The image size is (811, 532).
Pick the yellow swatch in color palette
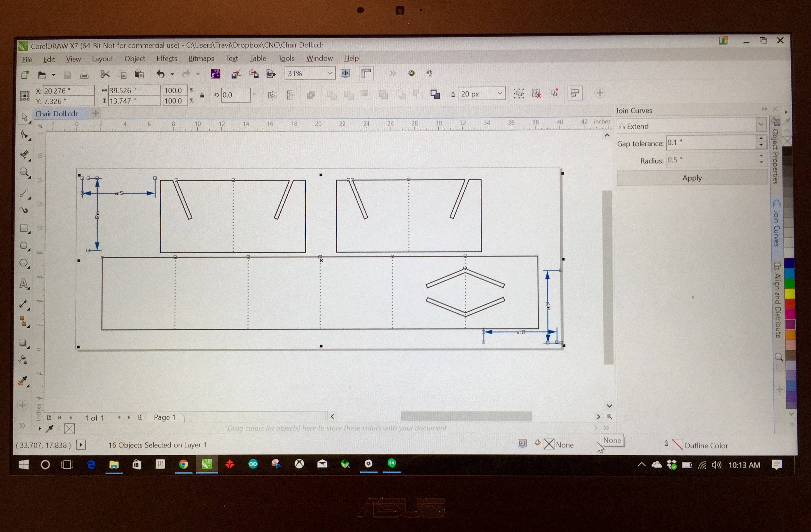pos(790,294)
